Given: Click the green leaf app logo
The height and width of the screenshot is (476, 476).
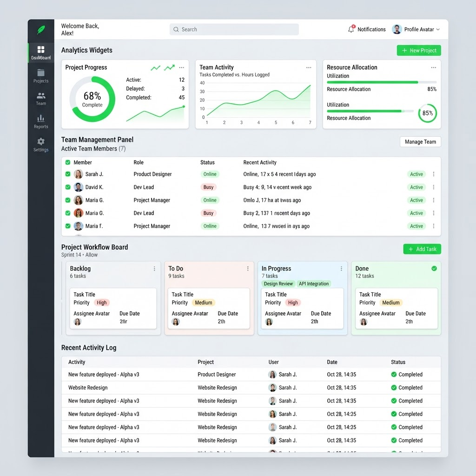Looking at the screenshot, I should coord(41,30).
